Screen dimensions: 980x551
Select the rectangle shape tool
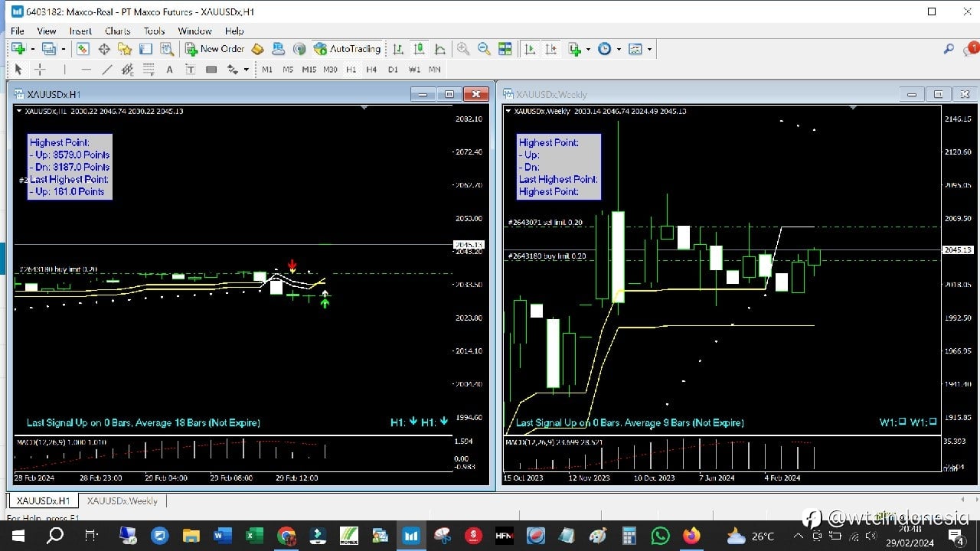(x=211, y=70)
